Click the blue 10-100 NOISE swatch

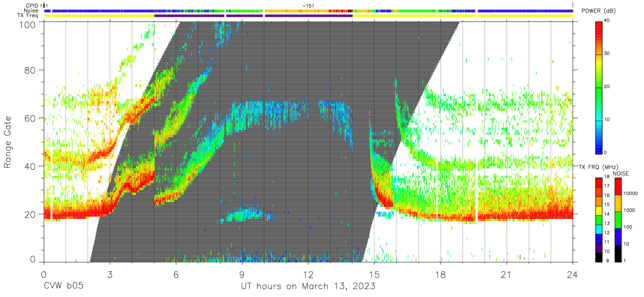tap(618, 236)
